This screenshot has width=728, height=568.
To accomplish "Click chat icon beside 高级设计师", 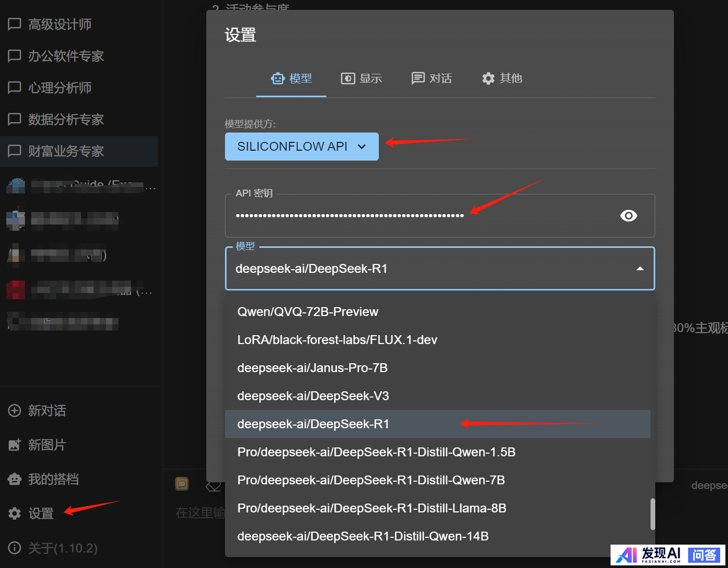I will pyautogui.click(x=15, y=24).
